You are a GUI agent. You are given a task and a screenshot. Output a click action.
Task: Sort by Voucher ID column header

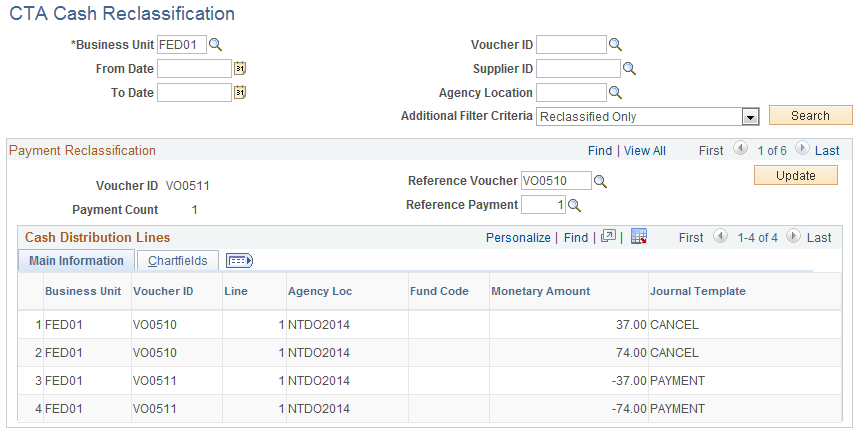click(163, 291)
